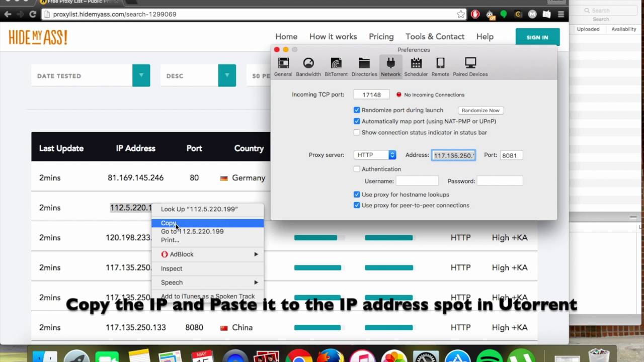Click the grey M extension icon
644x362 pixels.
532,14
